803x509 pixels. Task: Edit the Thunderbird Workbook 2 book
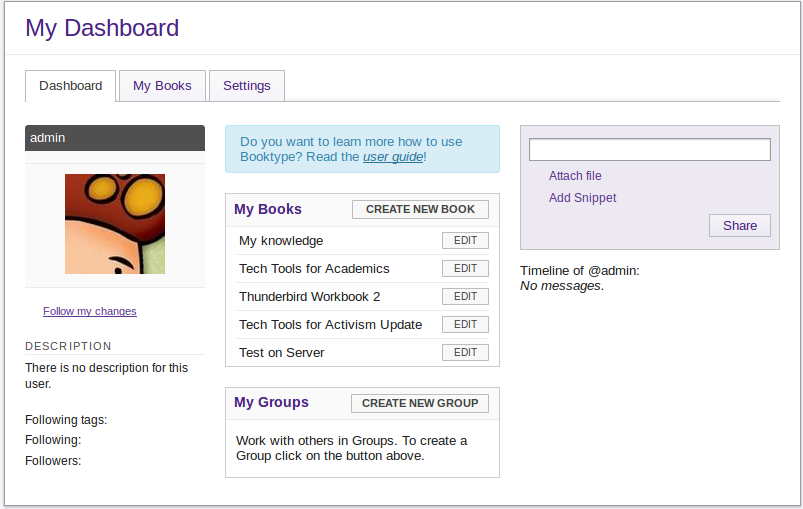click(465, 297)
